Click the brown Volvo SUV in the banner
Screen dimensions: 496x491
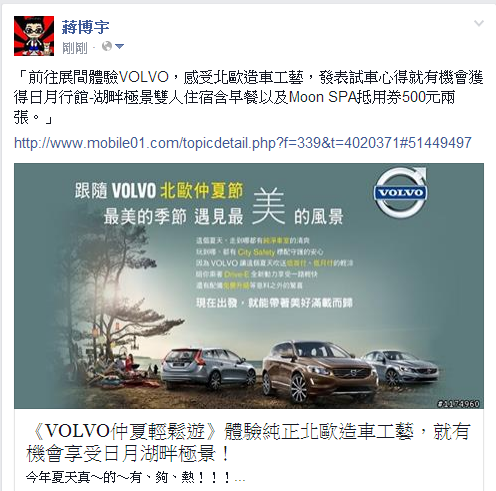coord(319,370)
